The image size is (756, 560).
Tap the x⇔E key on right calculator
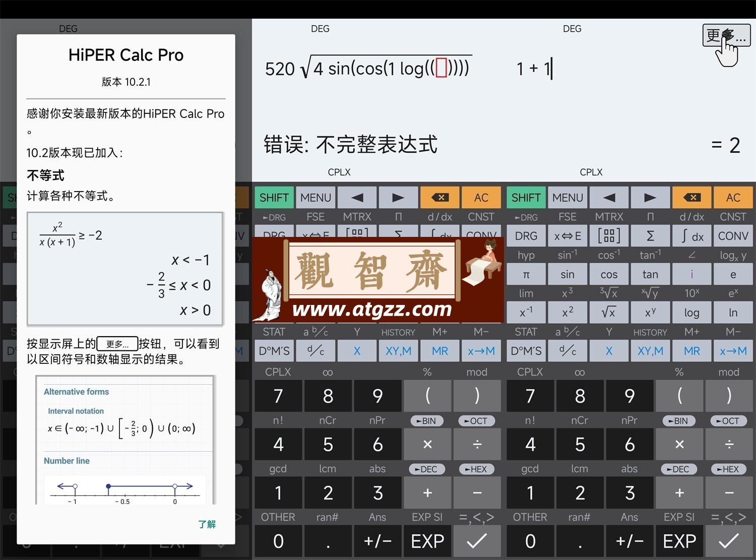568,236
